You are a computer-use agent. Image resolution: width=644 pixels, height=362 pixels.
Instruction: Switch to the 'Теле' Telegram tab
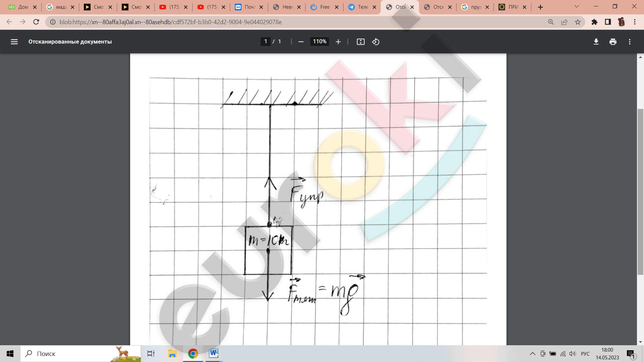point(362,7)
